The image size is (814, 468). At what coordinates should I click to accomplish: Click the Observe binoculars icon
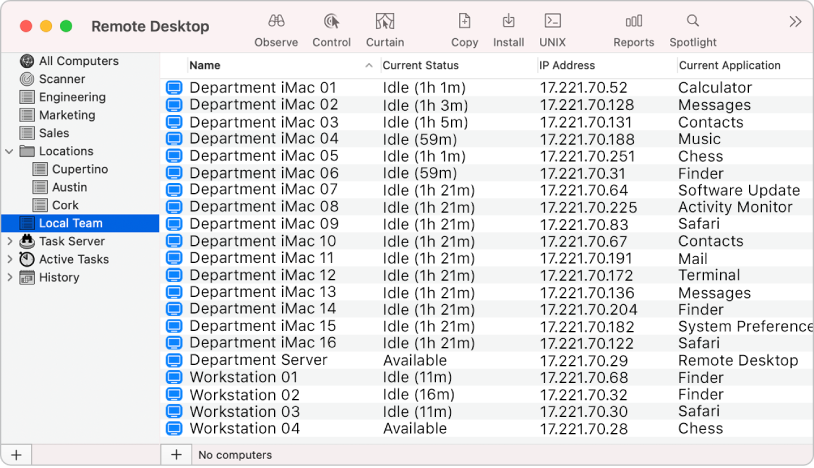(276, 21)
